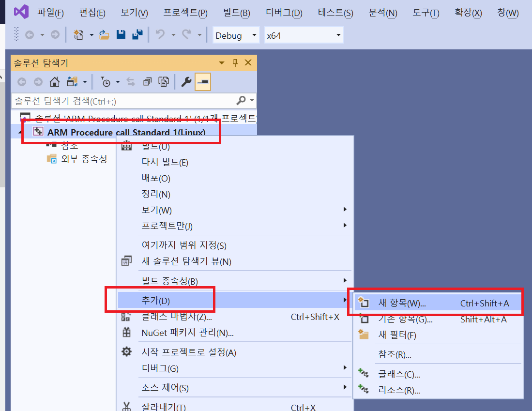This screenshot has width=532, height=411.
Task: Click the save all files icon
Action: coord(137,35)
